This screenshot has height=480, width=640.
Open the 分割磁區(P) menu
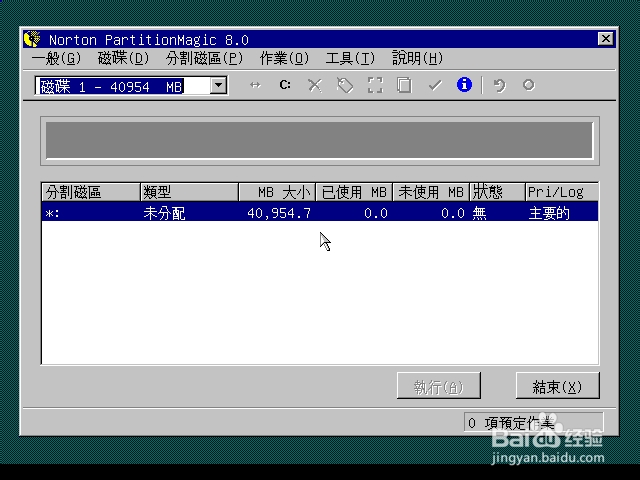204,58
